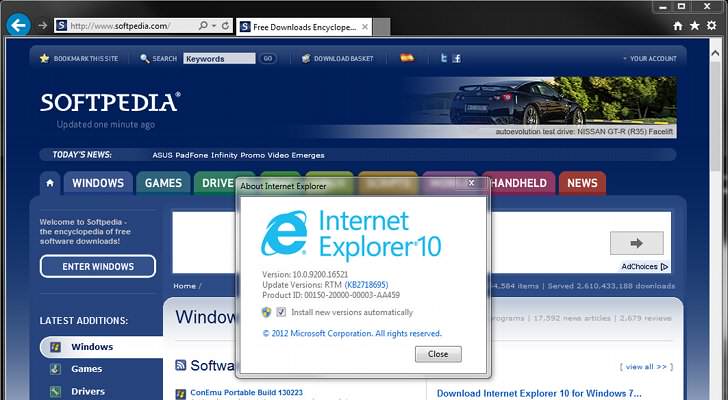Screen dimensions: 728x400
Task: Expand the Your Account dropdown
Action: [650, 59]
